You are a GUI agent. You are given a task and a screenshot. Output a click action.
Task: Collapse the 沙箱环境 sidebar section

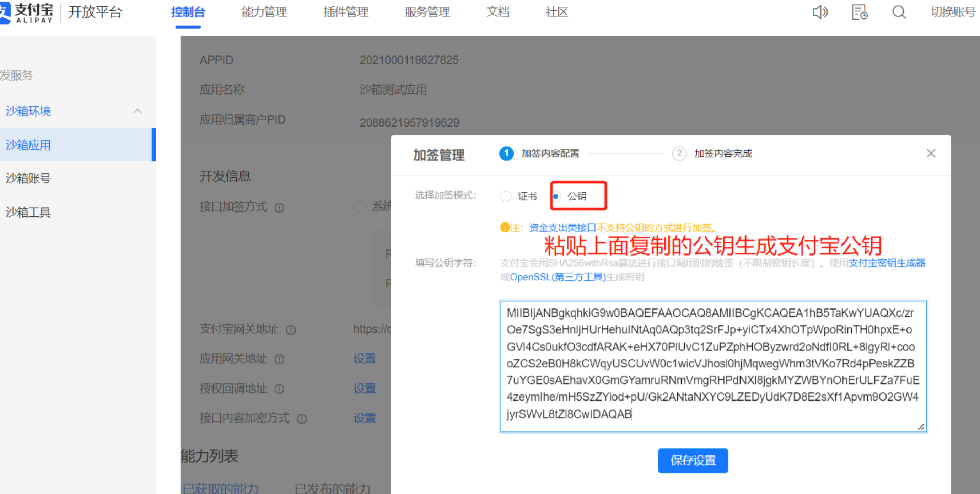tap(138, 111)
